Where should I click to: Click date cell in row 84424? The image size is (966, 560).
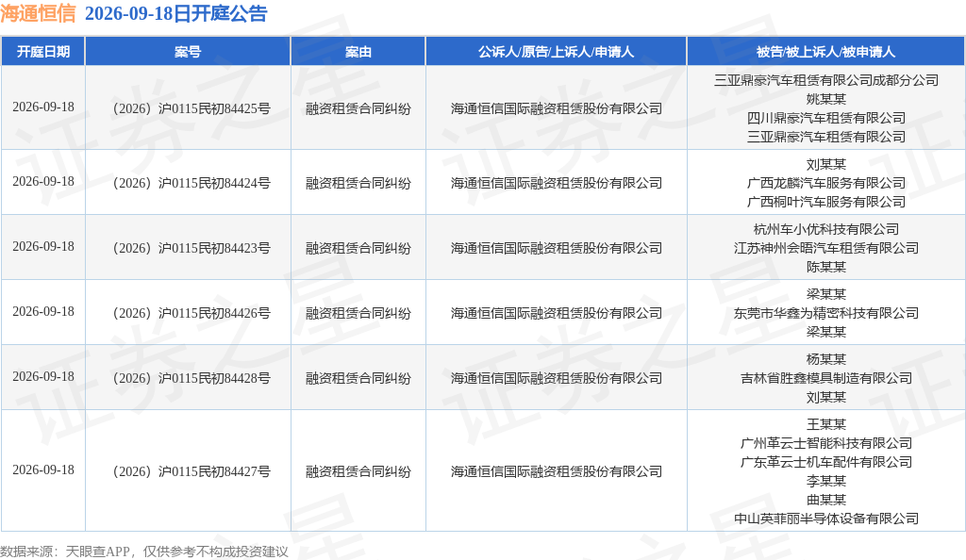pos(43,182)
